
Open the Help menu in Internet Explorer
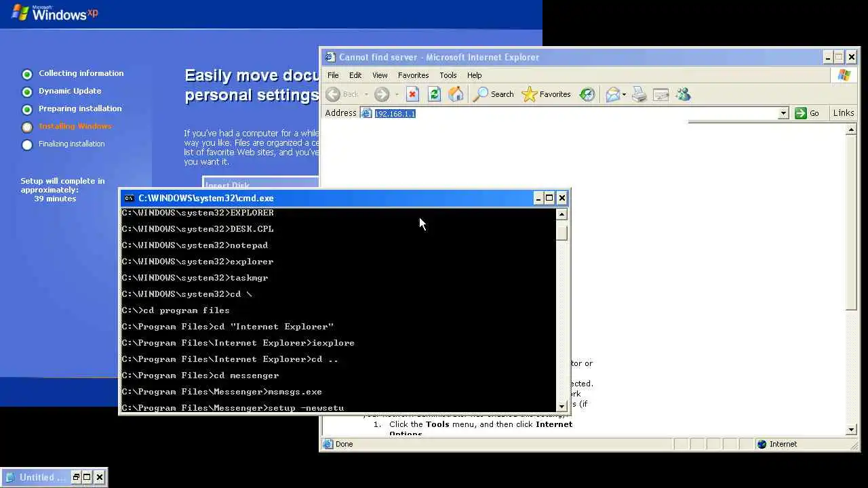click(475, 75)
